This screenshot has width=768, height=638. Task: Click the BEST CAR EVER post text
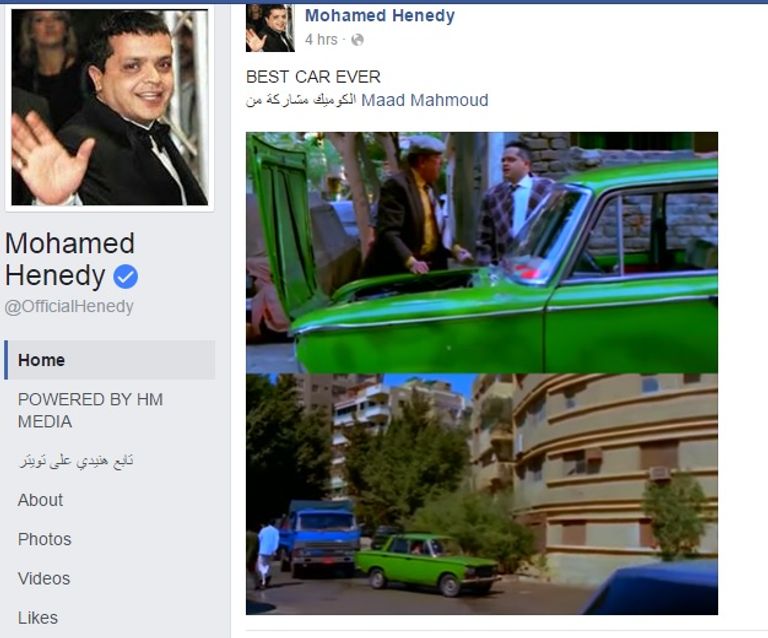click(x=313, y=77)
